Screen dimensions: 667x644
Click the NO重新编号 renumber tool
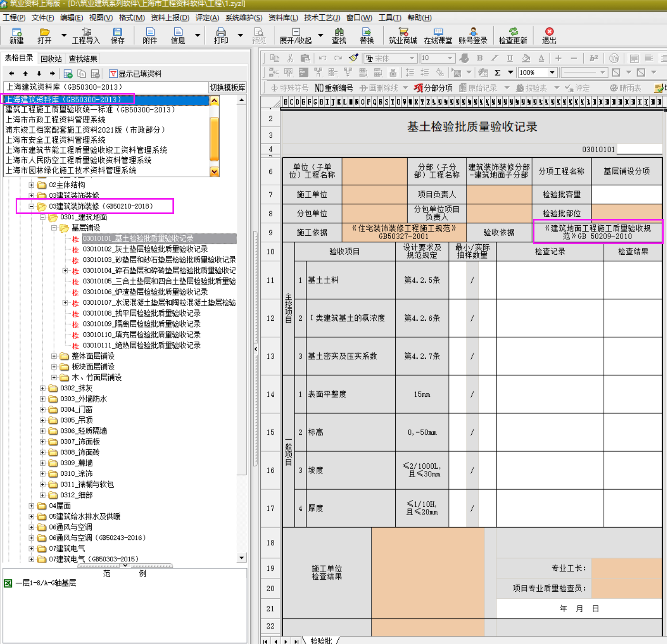[x=334, y=88]
